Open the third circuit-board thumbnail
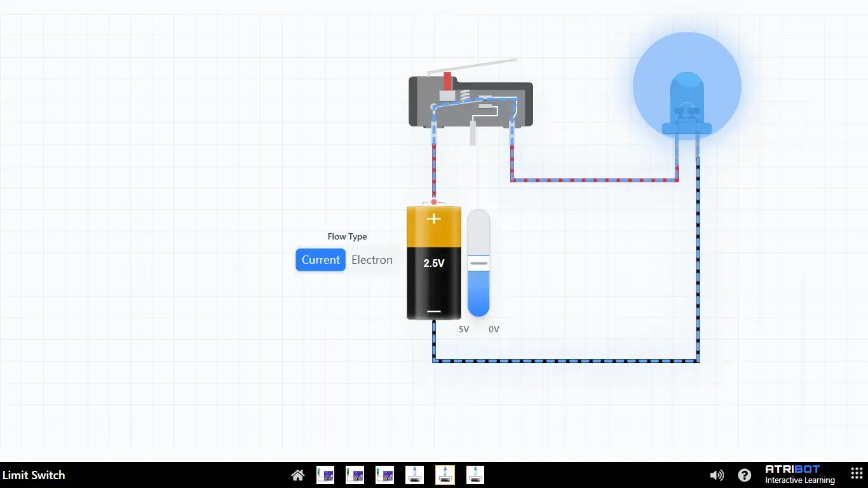The image size is (868, 488). point(384,475)
